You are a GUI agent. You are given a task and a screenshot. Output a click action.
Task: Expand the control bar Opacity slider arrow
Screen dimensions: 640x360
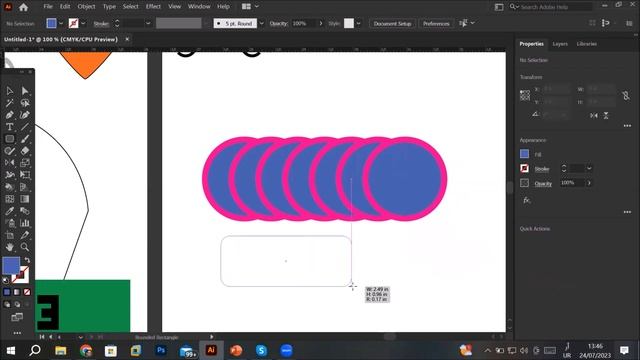pos(321,24)
